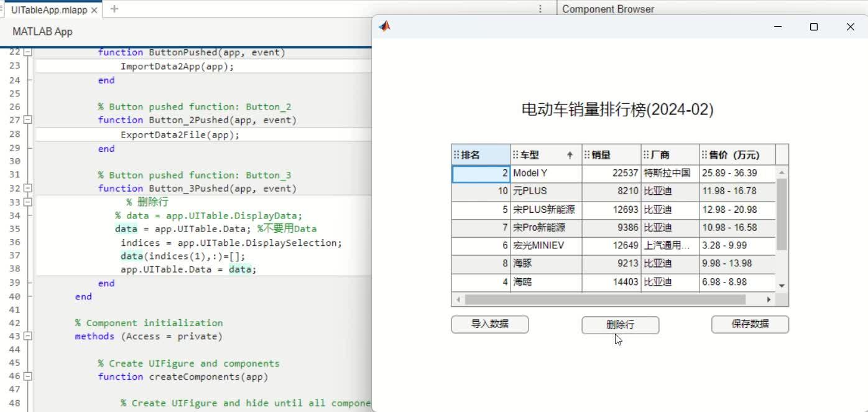Click the grip icon on the 售价（万元）header
Viewport: 868px width, 412px height.
(x=703, y=154)
